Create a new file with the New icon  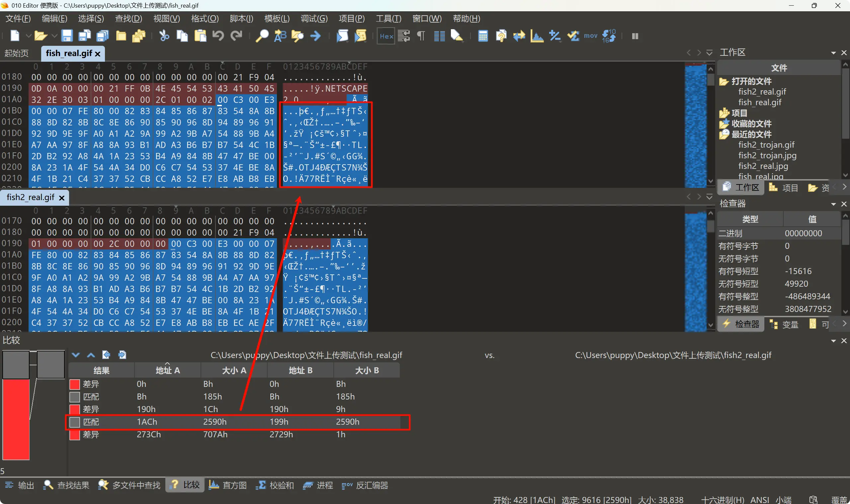pos(15,36)
